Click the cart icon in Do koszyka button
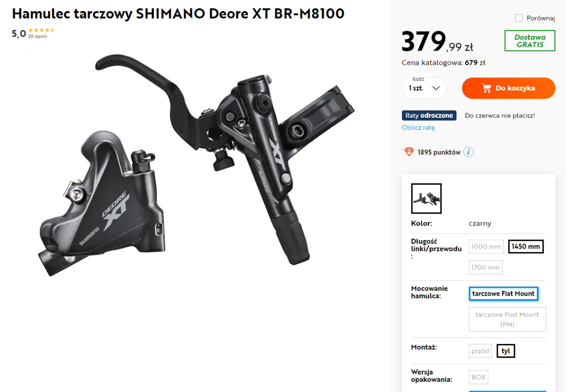Viewport: 584px width, 392px height. tap(486, 88)
